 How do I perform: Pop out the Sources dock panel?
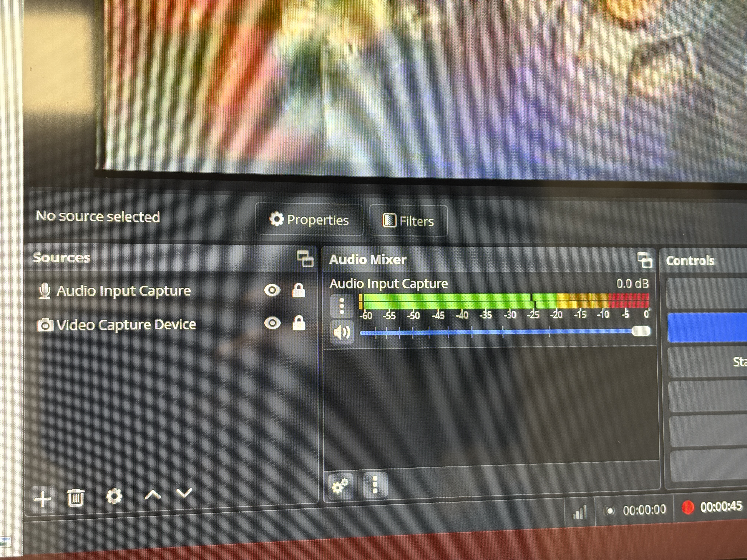[x=305, y=259]
